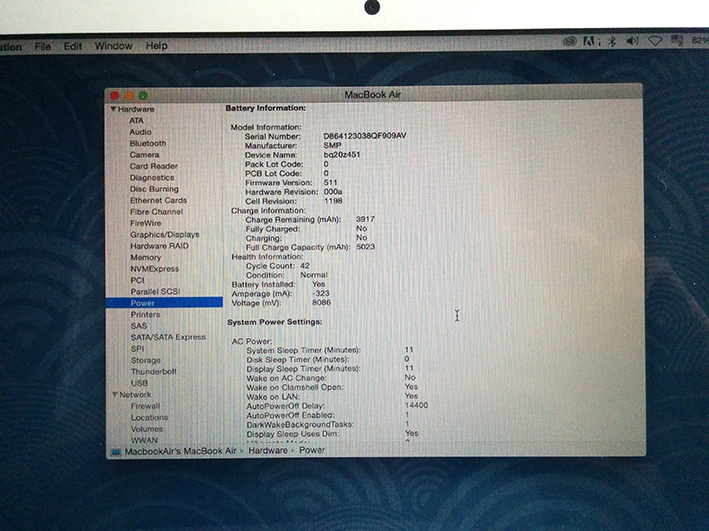Viewport: 709px width, 531px height.
Task: Collapse the Hardware section triangle
Action: (x=113, y=109)
